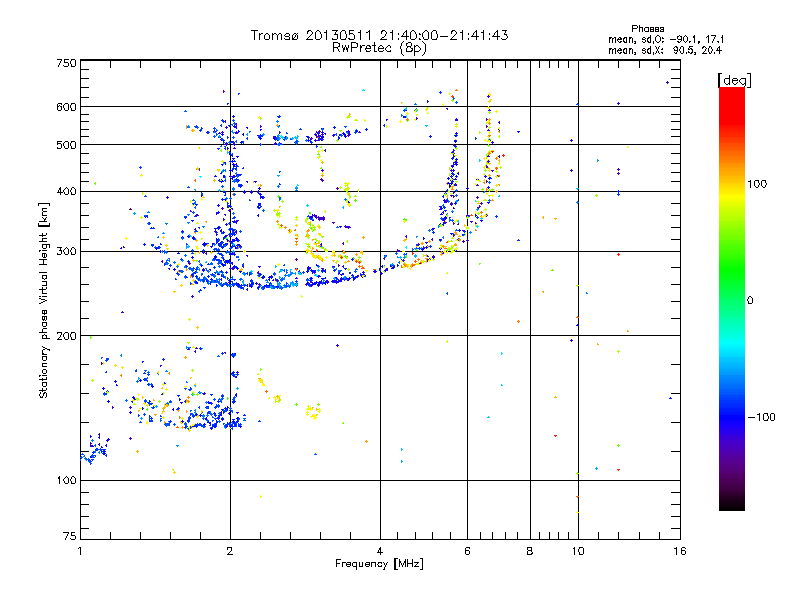Click the '500' height axis label
This screenshot has width=800, height=600.
coord(66,145)
